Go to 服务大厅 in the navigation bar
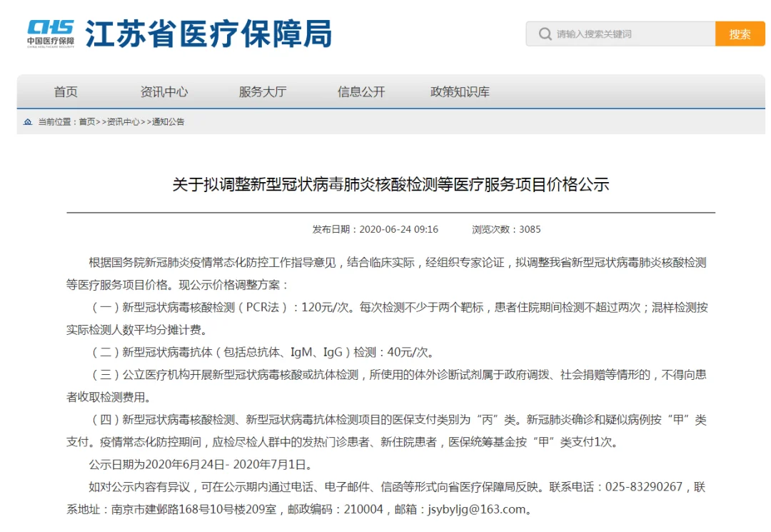The height and width of the screenshot is (532, 771). pos(263,92)
